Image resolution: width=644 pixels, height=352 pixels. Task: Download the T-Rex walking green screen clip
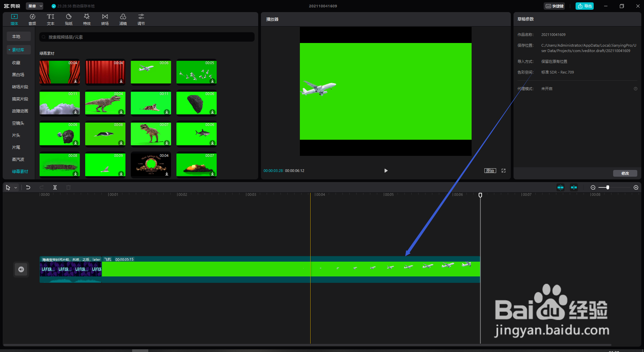click(121, 112)
